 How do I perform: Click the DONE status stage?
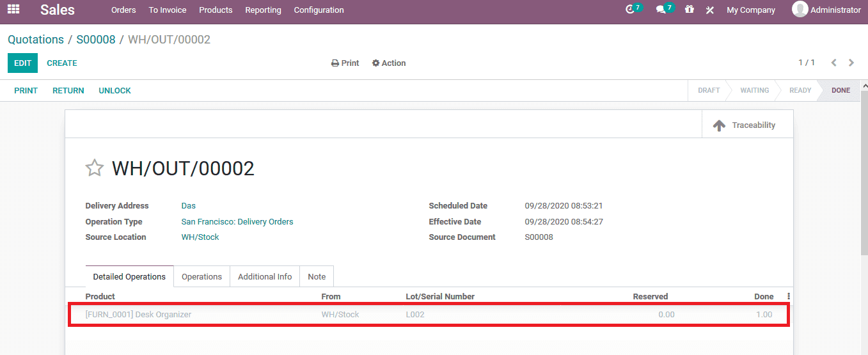tap(840, 91)
